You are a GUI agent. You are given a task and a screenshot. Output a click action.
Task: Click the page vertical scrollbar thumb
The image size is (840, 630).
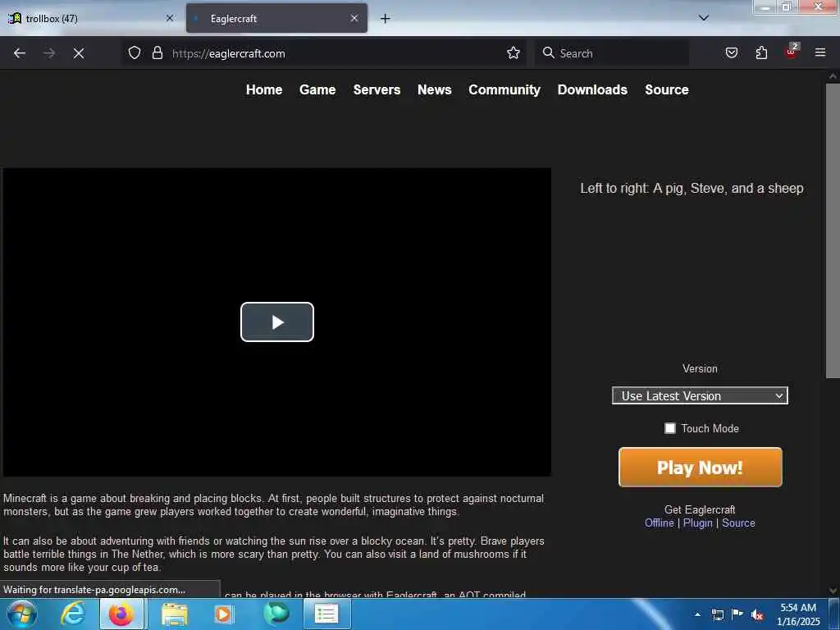pos(833,231)
